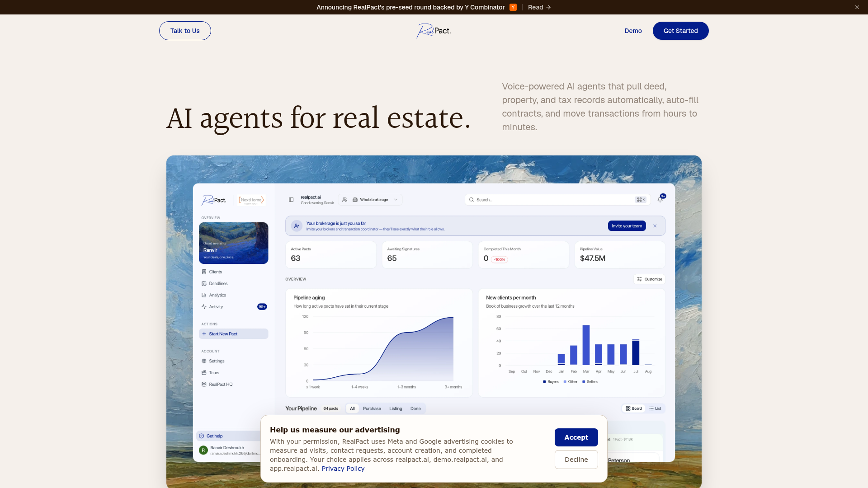Click the Pipeline aging chart title
Screen dimensions: 868x488
point(309,298)
